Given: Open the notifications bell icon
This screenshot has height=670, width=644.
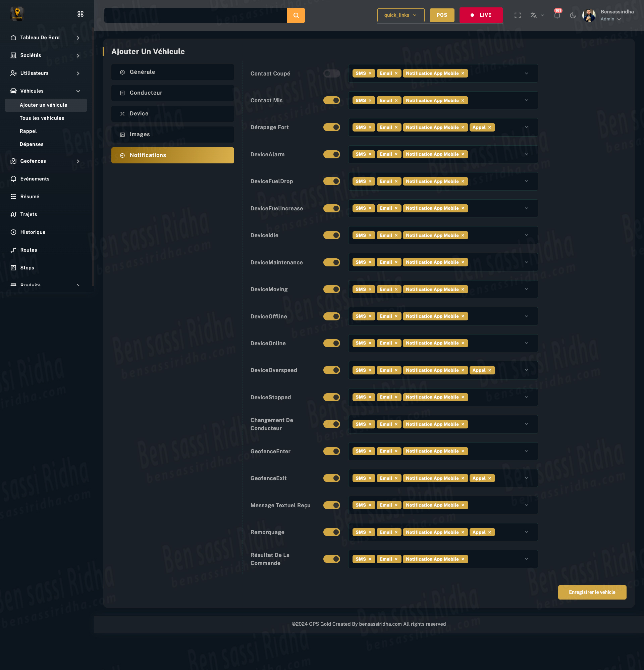Looking at the screenshot, I should click(x=557, y=15).
